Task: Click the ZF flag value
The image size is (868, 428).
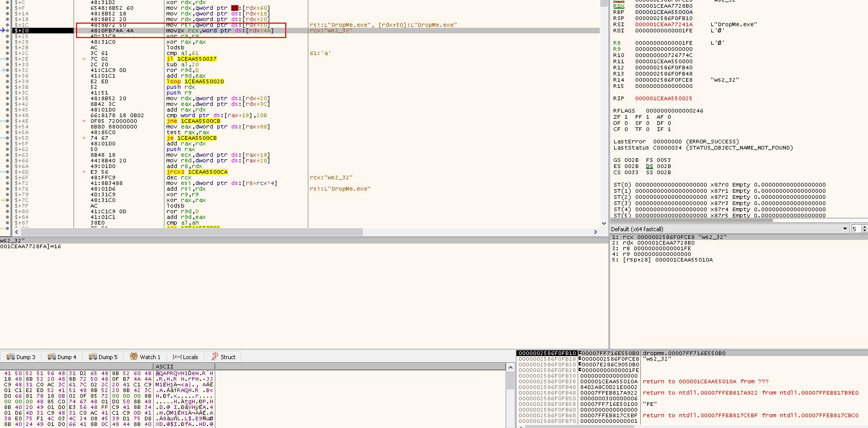Action: [626, 117]
